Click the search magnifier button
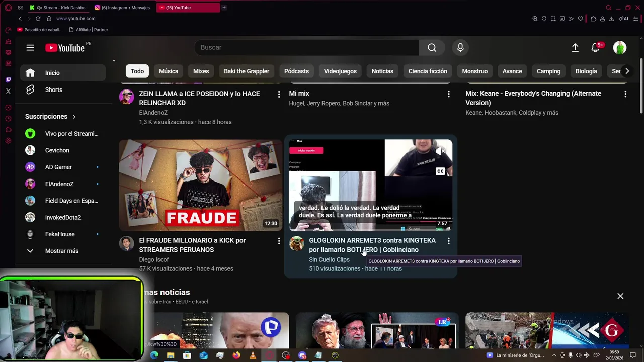 pos(432,47)
